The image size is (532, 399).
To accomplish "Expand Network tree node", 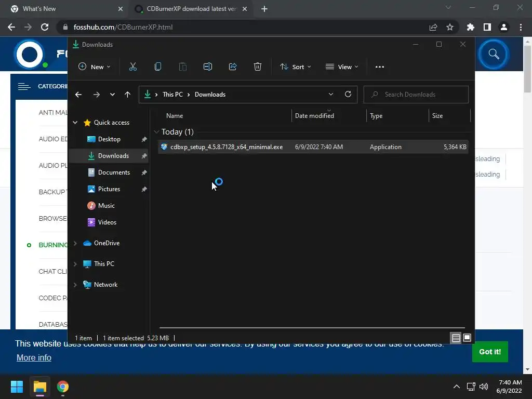I will (x=75, y=285).
